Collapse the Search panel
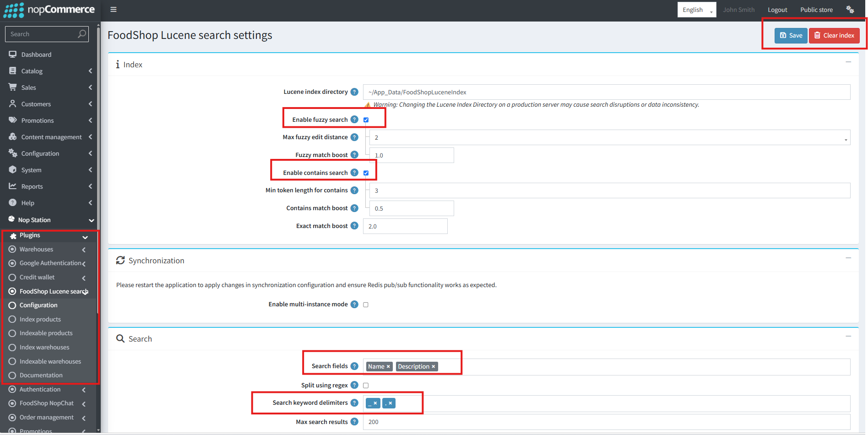Screen dimensions: 868x435 tap(848, 336)
